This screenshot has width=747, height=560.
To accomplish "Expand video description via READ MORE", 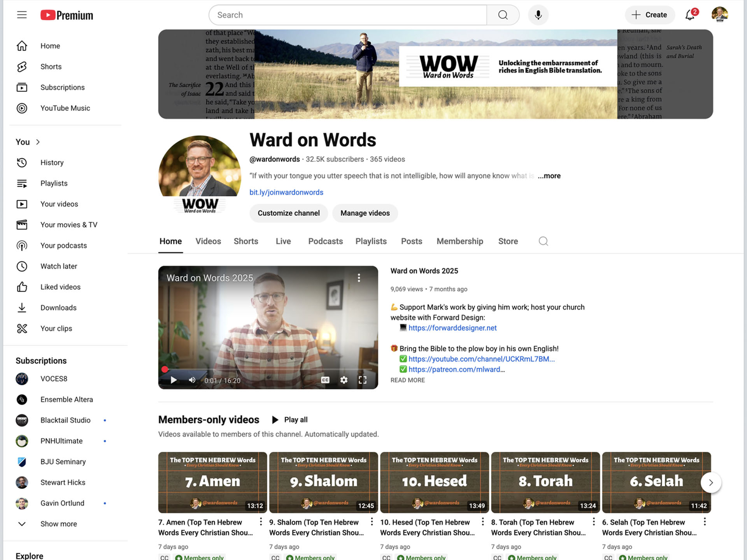I will (408, 380).
